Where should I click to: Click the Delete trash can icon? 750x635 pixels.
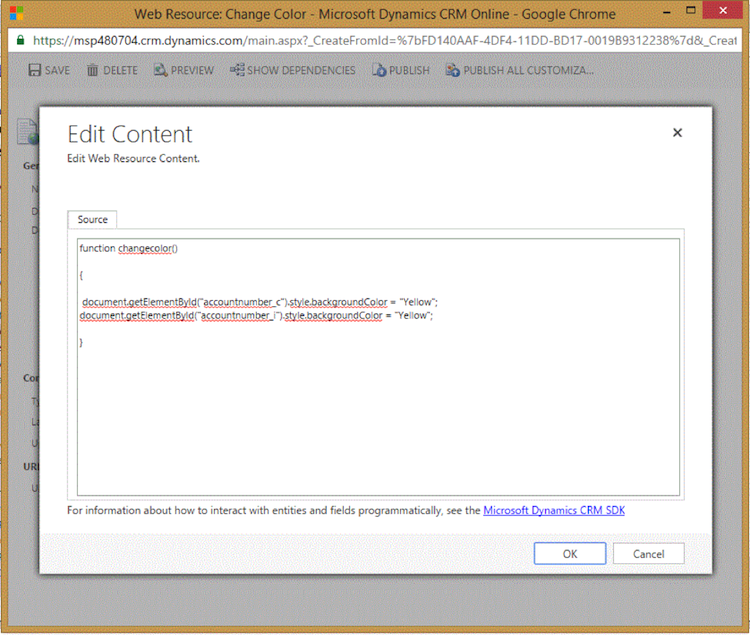pyautogui.click(x=92, y=70)
